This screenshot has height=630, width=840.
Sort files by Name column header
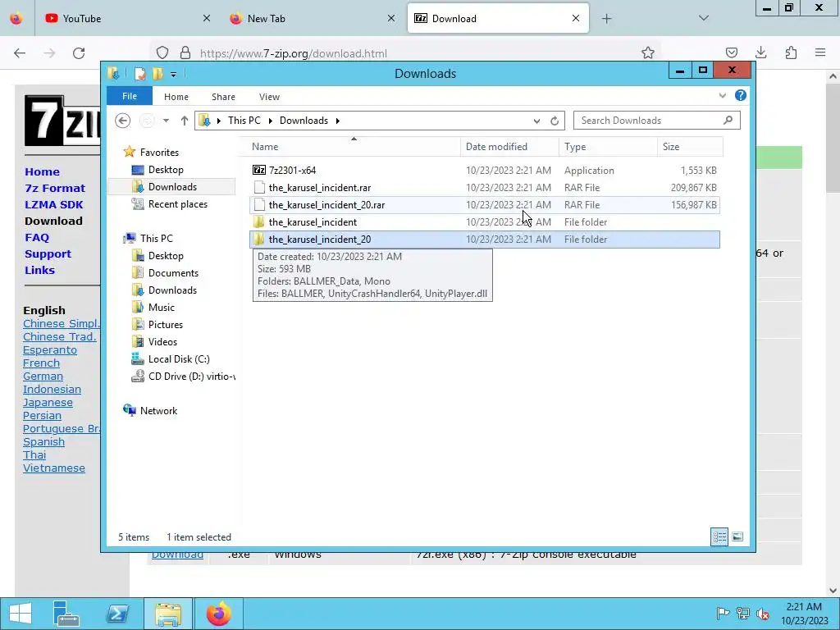click(x=354, y=146)
